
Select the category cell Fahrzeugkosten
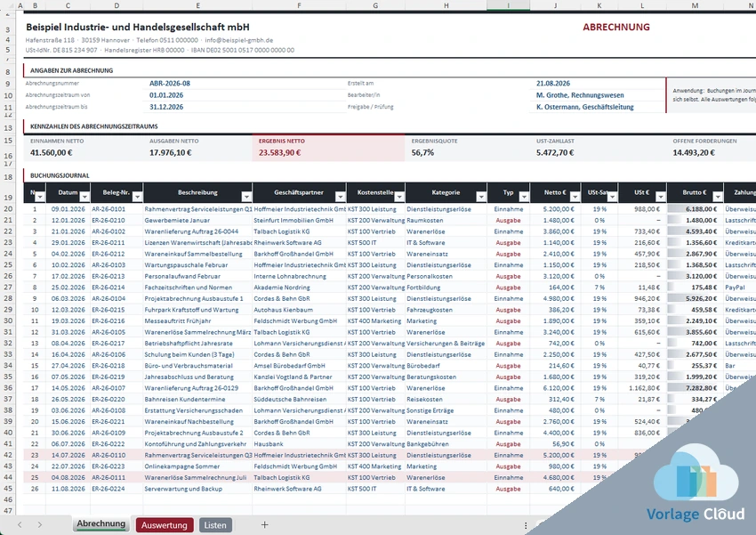(x=446, y=310)
